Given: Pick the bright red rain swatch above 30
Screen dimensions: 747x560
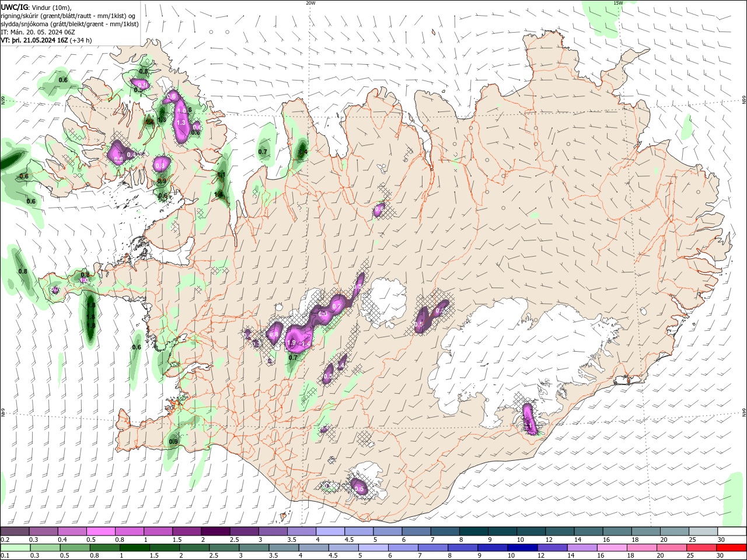Looking at the screenshot, I should pyautogui.click(x=731, y=548).
